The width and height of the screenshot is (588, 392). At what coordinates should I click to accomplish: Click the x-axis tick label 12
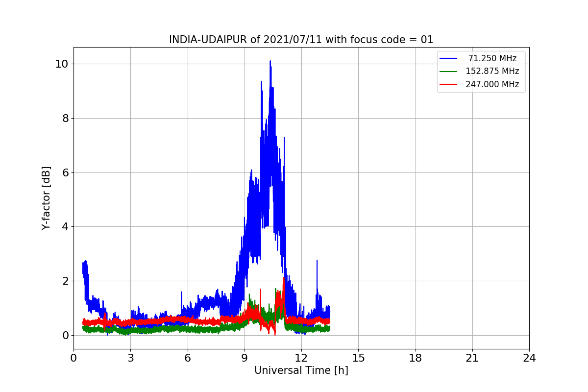(x=301, y=358)
